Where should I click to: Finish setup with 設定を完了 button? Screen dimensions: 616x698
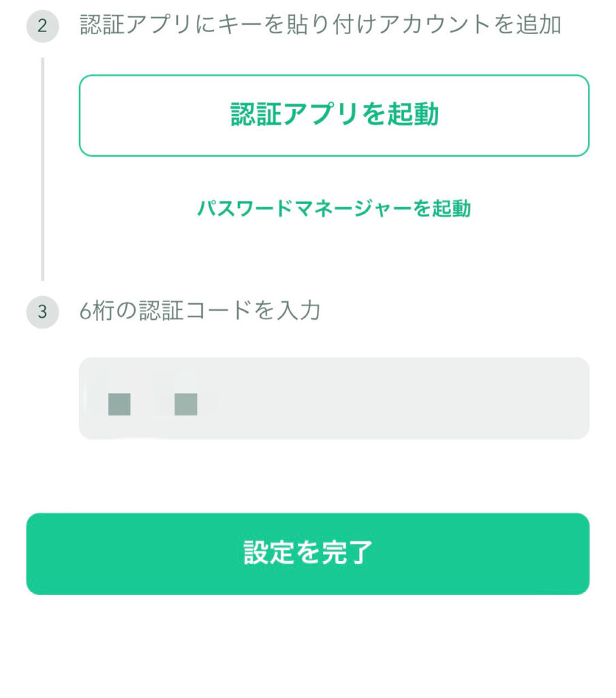tap(308, 553)
